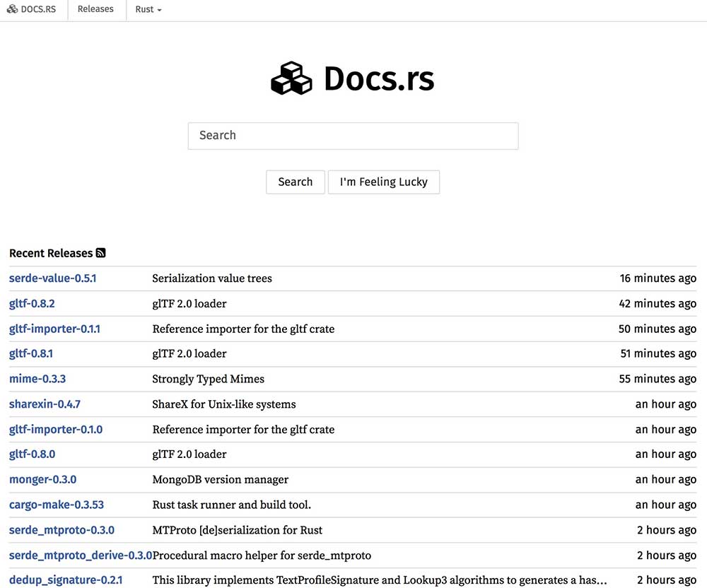Click the large Docs.rs cubes logo
The image size is (707, 588).
tap(291, 78)
